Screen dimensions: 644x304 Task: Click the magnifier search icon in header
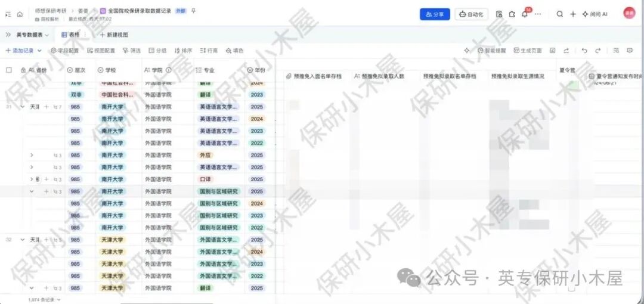(x=559, y=14)
